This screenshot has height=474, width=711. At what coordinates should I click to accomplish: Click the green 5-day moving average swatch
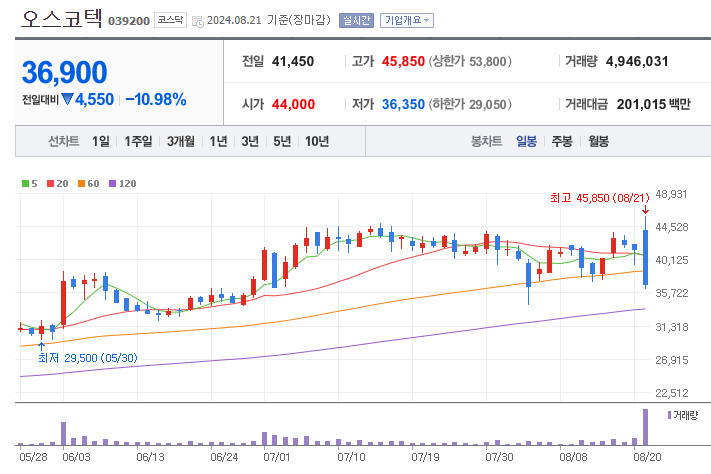25,184
